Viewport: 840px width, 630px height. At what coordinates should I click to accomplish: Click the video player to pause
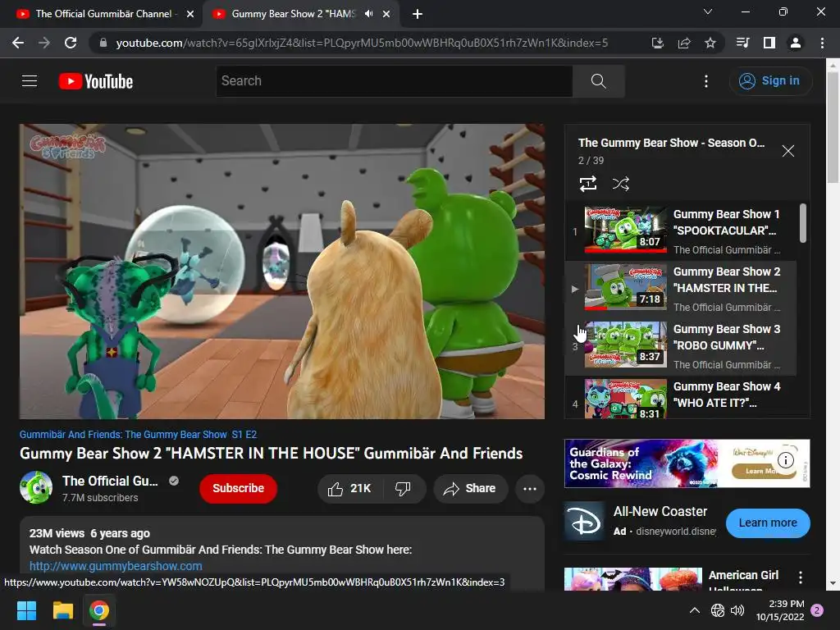tap(282, 271)
